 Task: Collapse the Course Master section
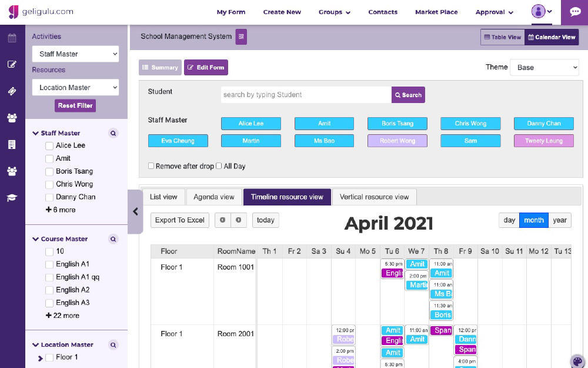tap(36, 239)
